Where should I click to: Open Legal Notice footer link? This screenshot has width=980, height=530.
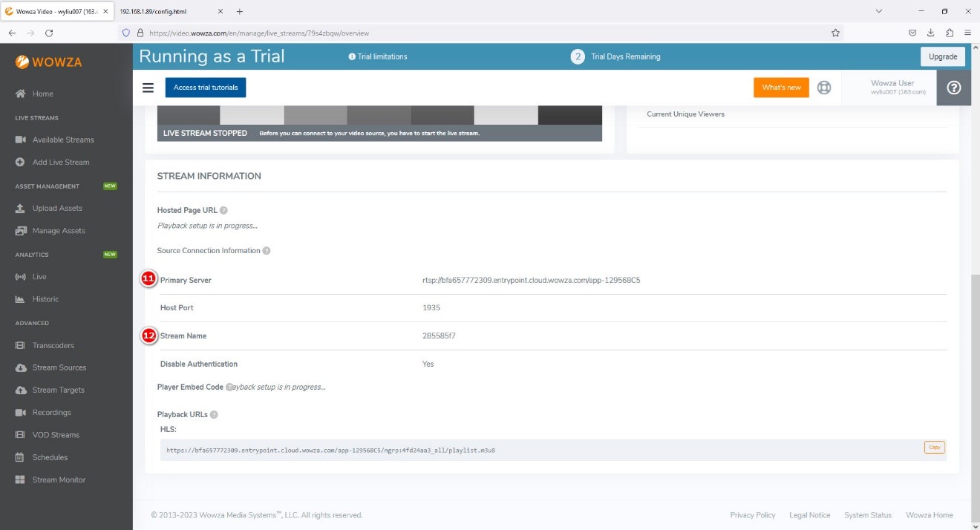coord(810,515)
